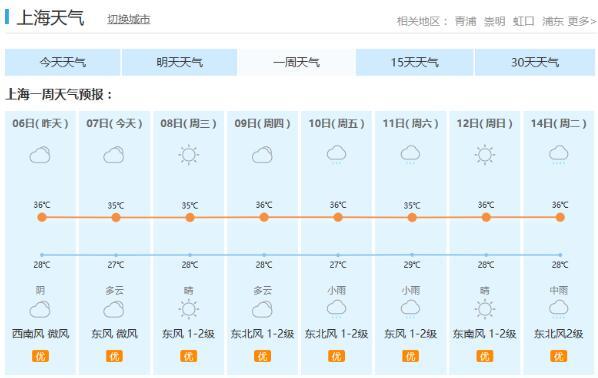Select the 07日(今天) date header
Screen dimensions: 598x378
[x=114, y=123]
